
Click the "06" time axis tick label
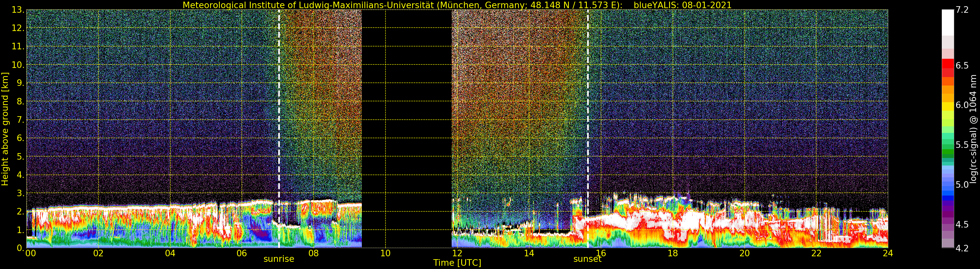[x=242, y=253]
